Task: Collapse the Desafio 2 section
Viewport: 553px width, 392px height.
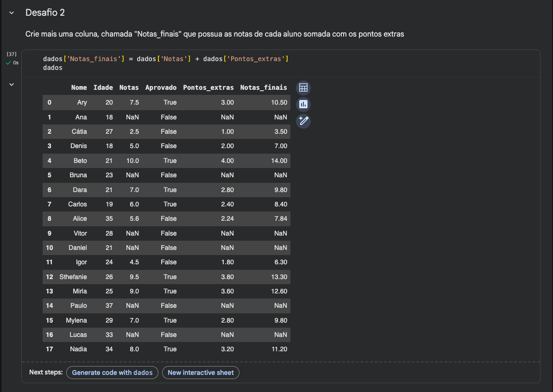Action: pos(12,13)
